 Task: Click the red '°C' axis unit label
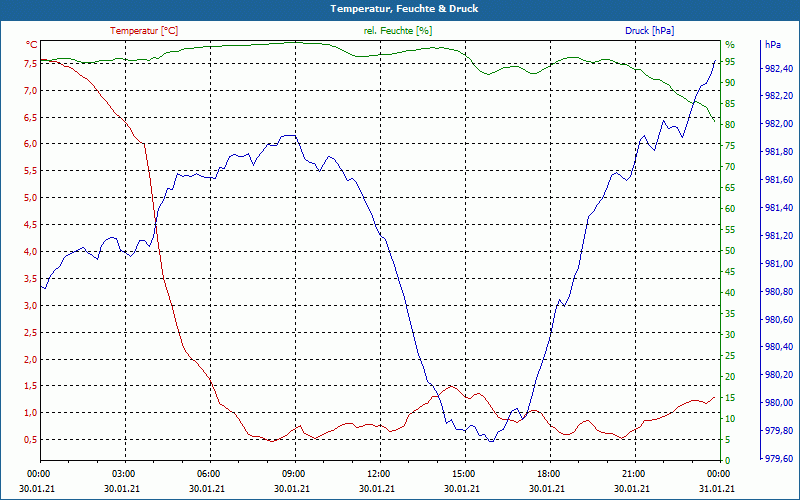[32, 45]
